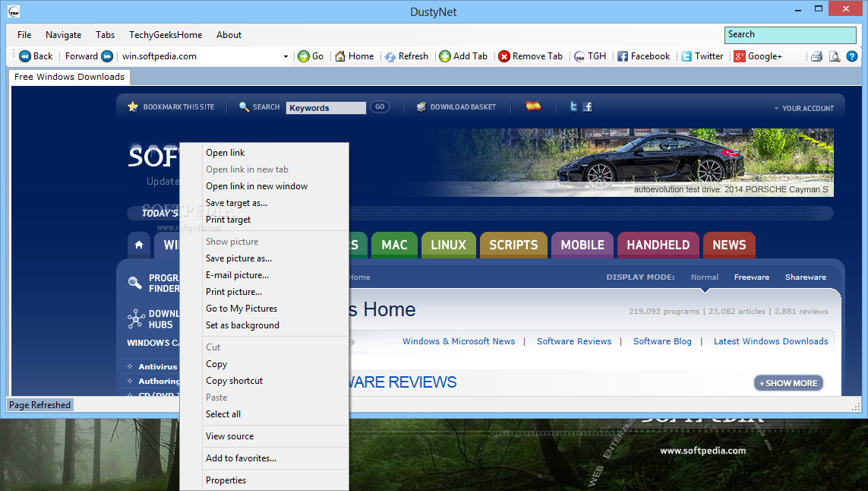This screenshot has height=491, width=868.
Task: Select the Free Windows Downloads tab
Action: [x=69, y=77]
